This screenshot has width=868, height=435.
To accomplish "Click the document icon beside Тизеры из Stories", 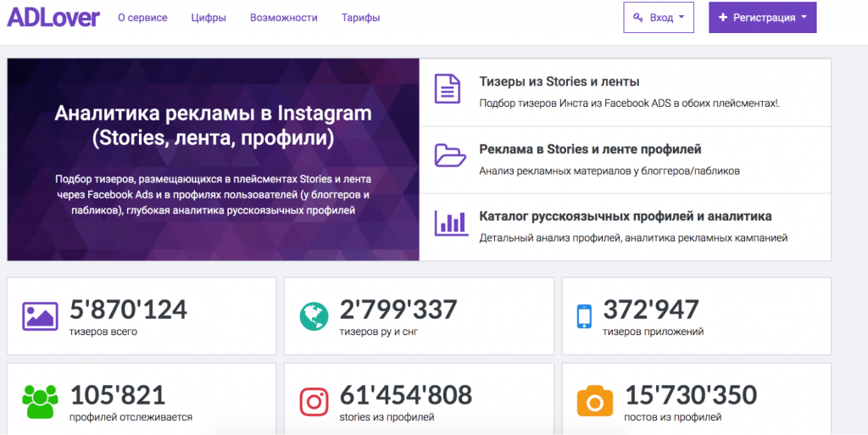I will (448, 88).
